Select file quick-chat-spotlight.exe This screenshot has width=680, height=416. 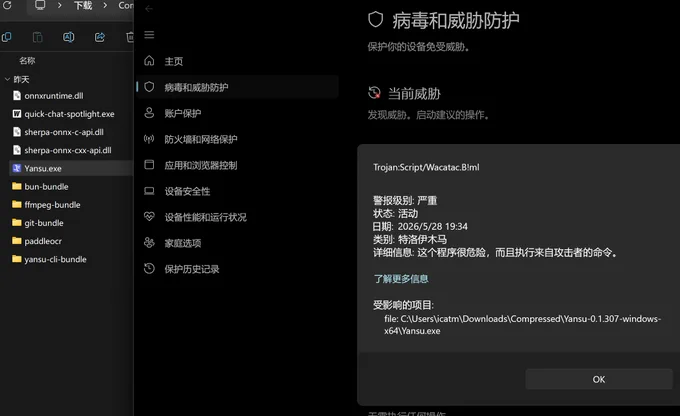pyautogui.click(x=69, y=114)
